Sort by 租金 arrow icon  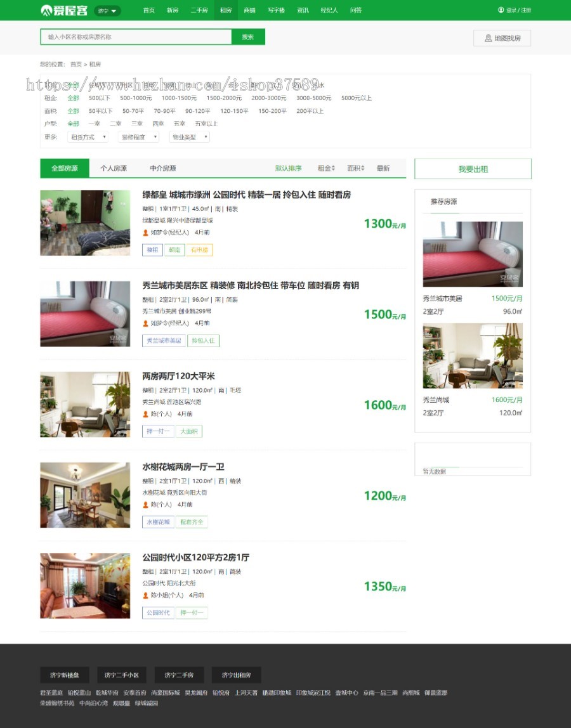[333, 168]
